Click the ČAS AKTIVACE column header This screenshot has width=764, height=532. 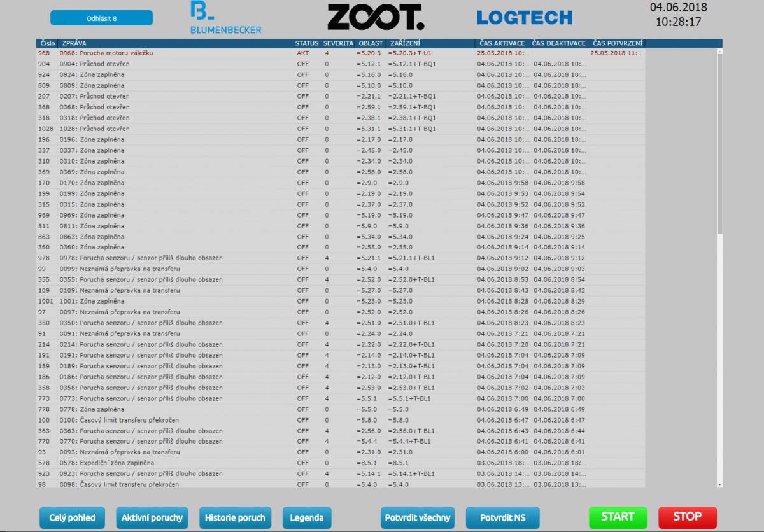click(502, 43)
